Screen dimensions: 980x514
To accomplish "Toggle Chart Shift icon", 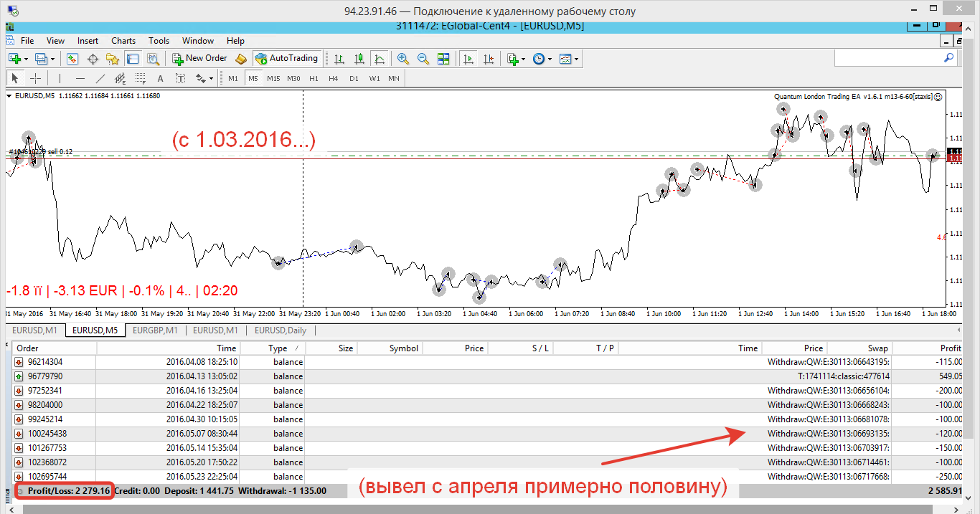I will pos(489,58).
